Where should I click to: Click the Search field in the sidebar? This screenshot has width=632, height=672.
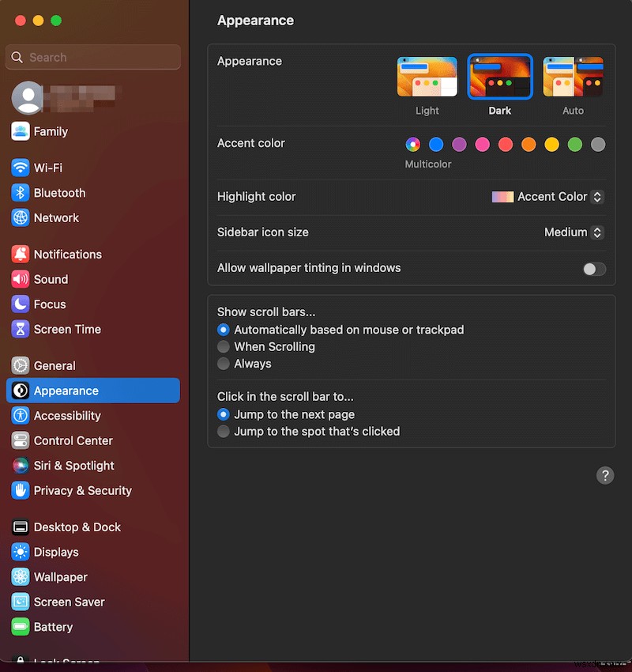pyautogui.click(x=92, y=57)
